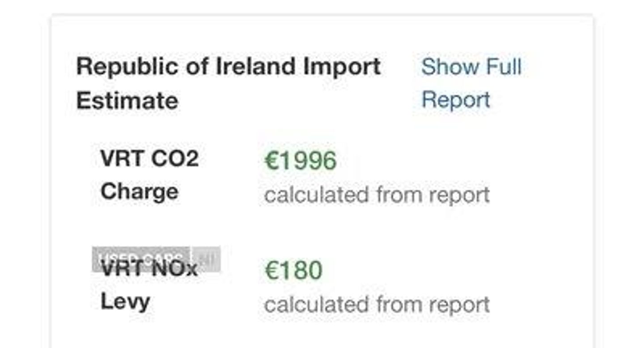Viewport: 644px width, 348px height.
Task: Click the word Report in the blue link
Action: 456,100
